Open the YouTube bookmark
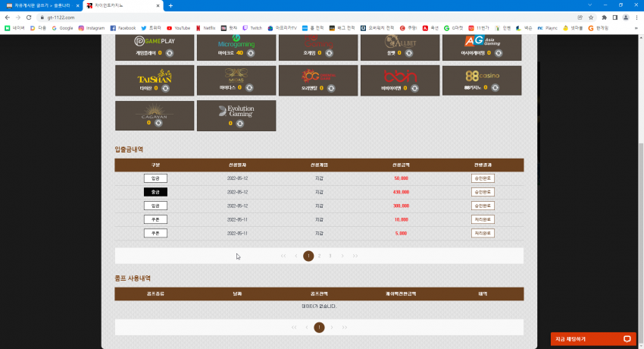The width and height of the screenshot is (644, 349). click(x=178, y=28)
